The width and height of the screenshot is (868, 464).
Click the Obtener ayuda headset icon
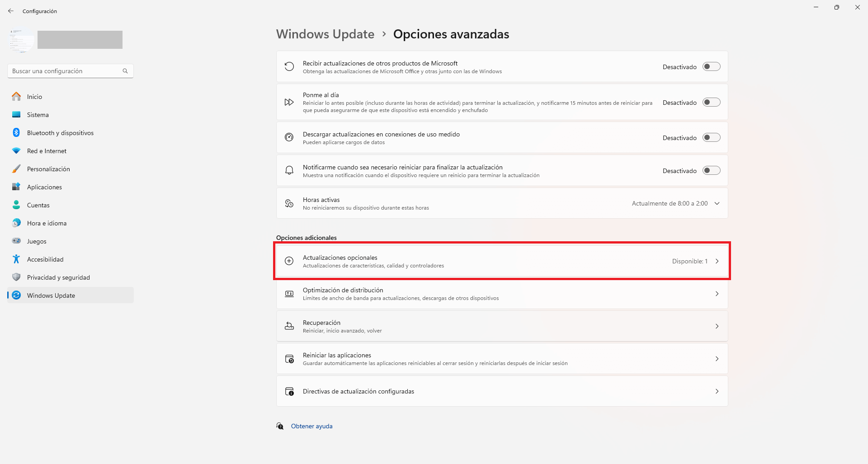pos(280,426)
